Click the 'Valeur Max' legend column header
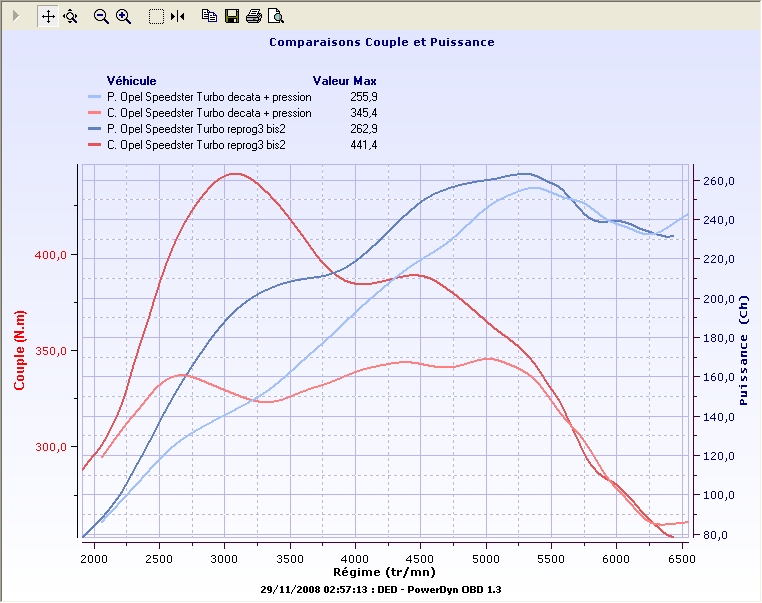Screen dimensions: 762x603 pyautogui.click(x=344, y=81)
